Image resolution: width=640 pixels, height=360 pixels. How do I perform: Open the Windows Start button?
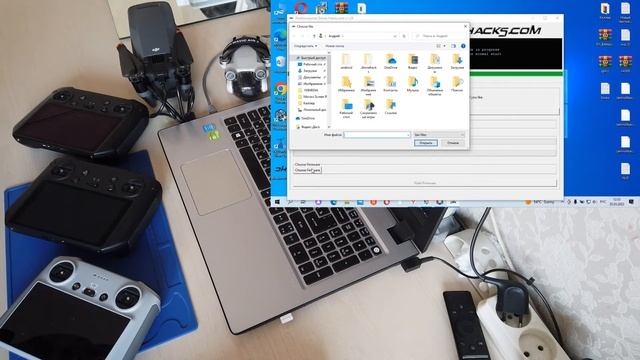(x=277, y=202)
